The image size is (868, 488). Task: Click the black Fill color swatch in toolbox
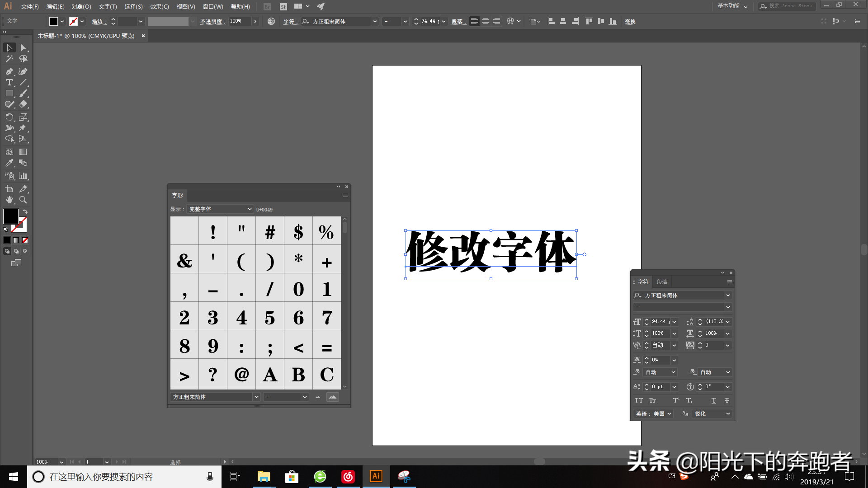tap(10, 216)
